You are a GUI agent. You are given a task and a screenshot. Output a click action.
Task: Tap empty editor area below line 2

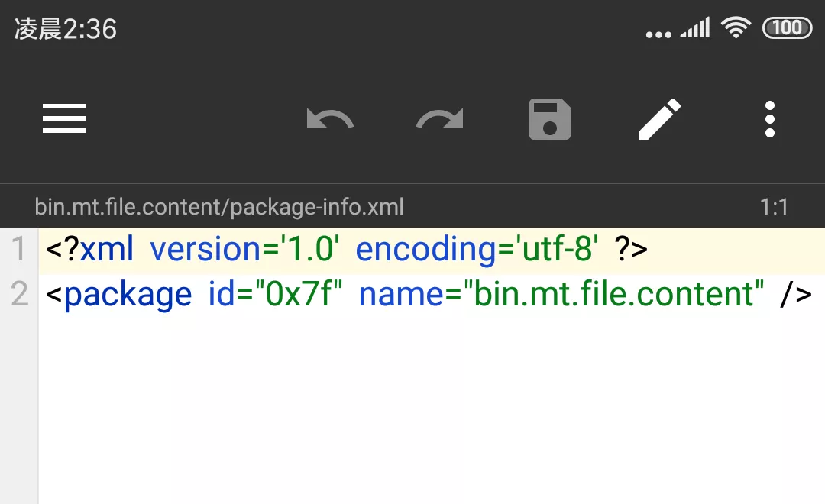(428, 405)
